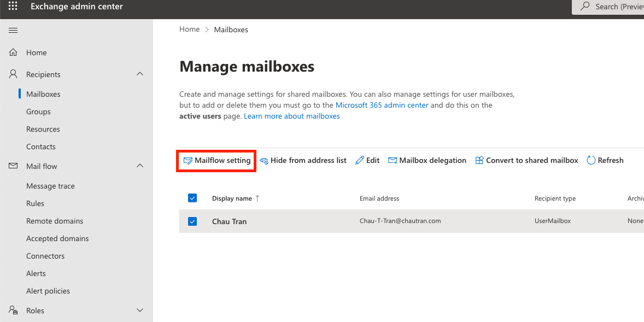Click Home in the breadcrumb

[x=189, y=29]
